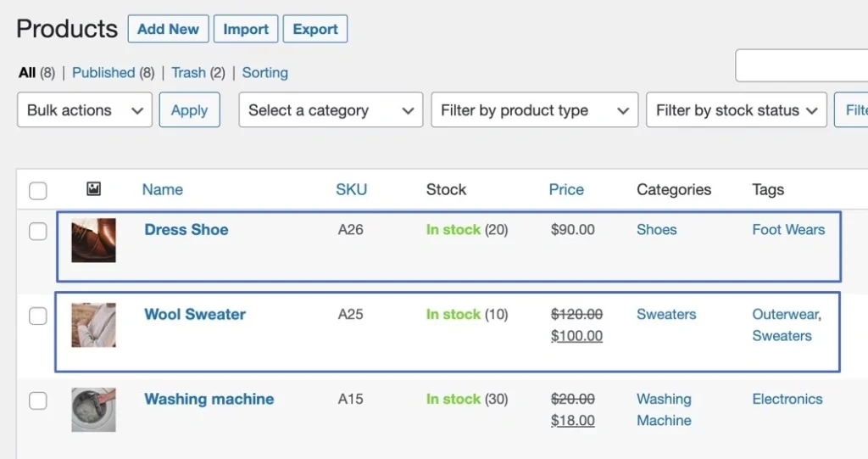
Task: Open the Dress Shoe product thumbnail
Action: [x=93, y=240]
